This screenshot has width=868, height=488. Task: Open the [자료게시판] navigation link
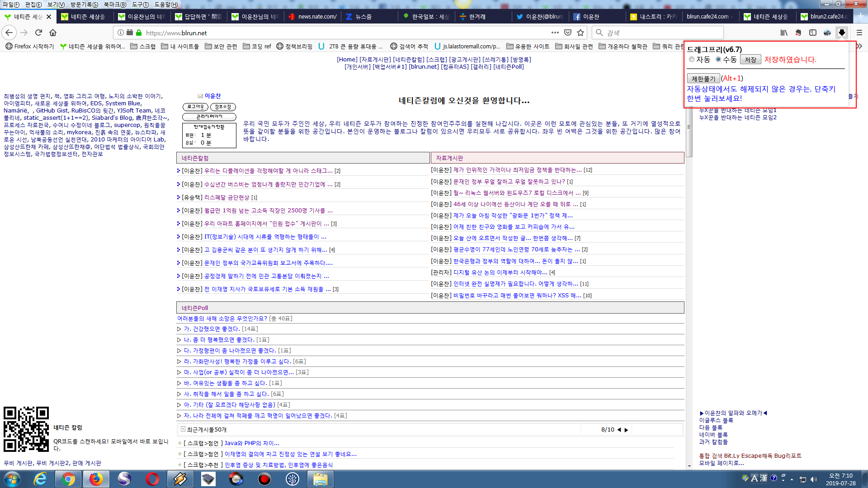375,60
